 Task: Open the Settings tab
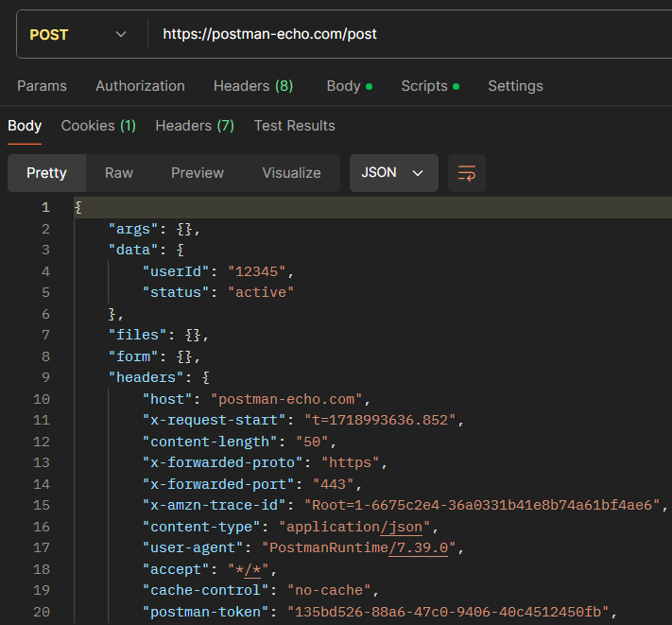pos(515,86)
